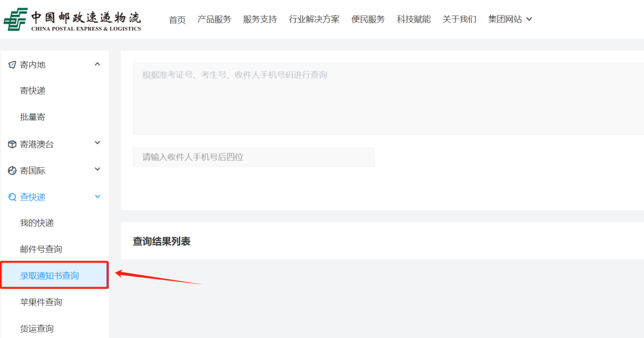Open 关于我们 menu
The height and width of the screenshot is (338, 644).
459,19
